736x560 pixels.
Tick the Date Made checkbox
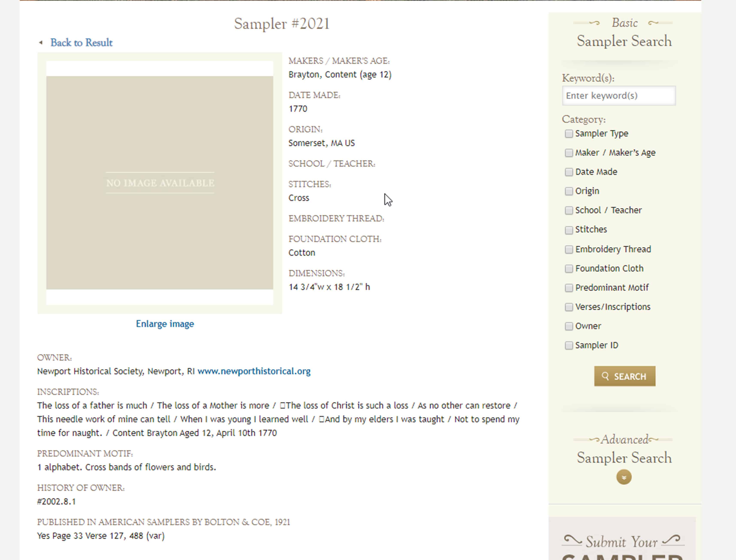pyautogui.click(x=569, y=172)
